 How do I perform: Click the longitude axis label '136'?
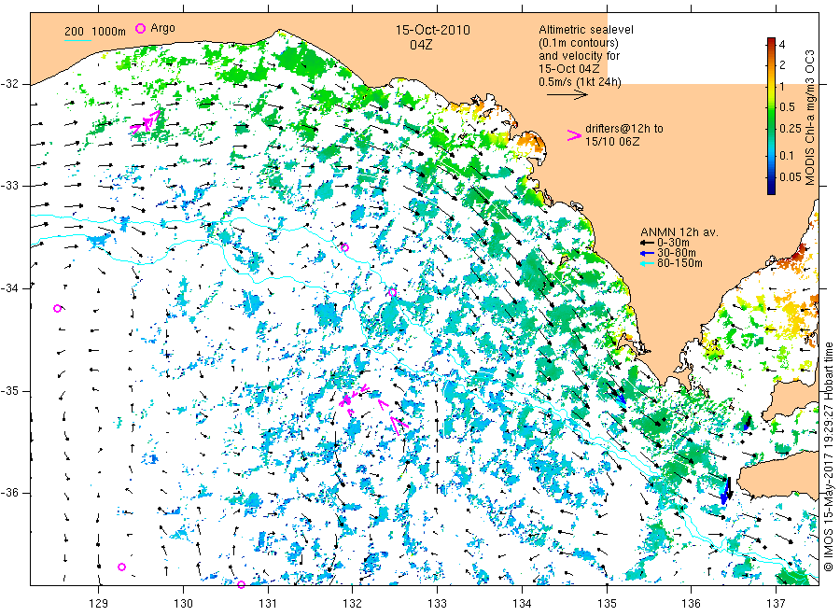pyautogui.click(x=691, y=604)
